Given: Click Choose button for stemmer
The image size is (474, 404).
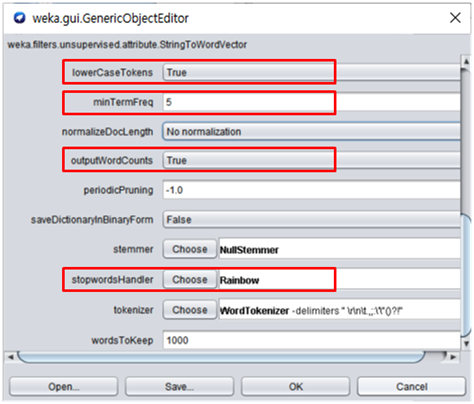Looking at the screenshot, I should point(190,249).
